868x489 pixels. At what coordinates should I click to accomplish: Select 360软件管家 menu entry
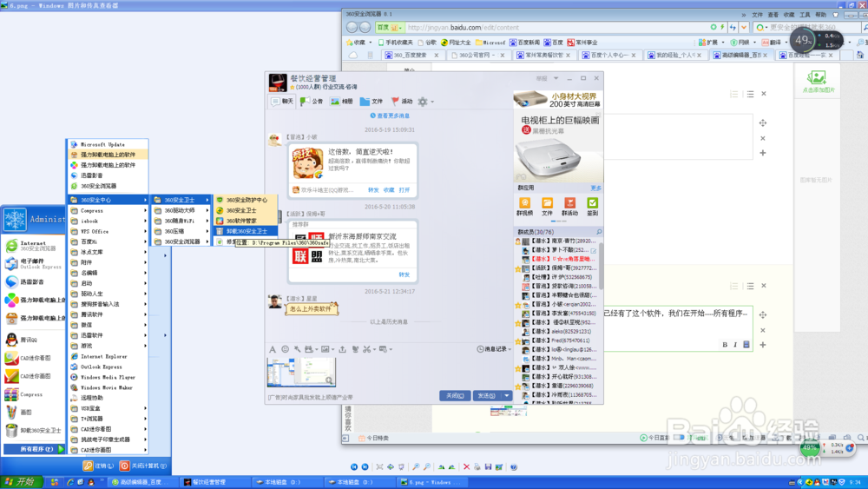(246, 221)
